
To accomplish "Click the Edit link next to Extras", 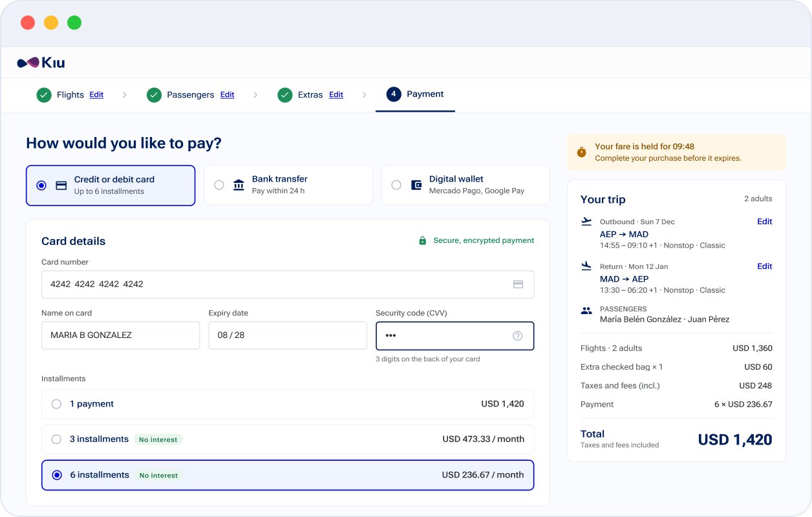I will (336, 95).
